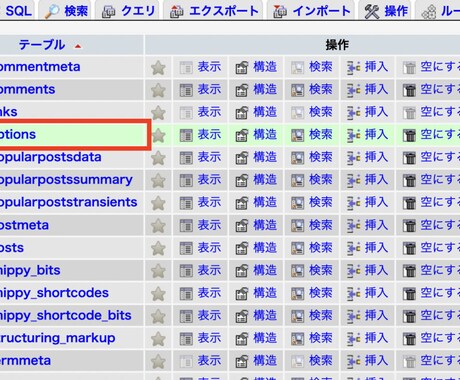This screenshot has width=460, height=380.
Task: Open the commentmeta table link
Action: 40,67
